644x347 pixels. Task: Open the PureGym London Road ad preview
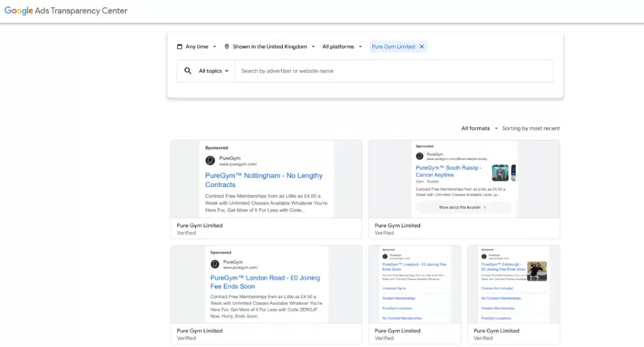click(x=266, y=284)
